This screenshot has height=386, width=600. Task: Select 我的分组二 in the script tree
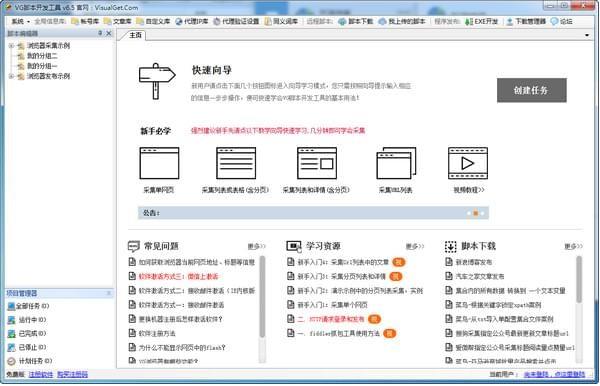coord(42,56)
